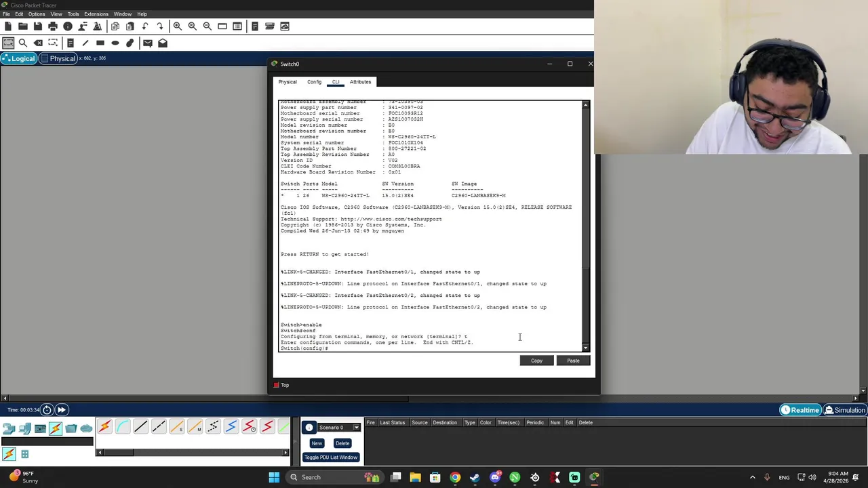868x488 pixels.
Task: Click the Last Status column header
Action: (392, 423)
